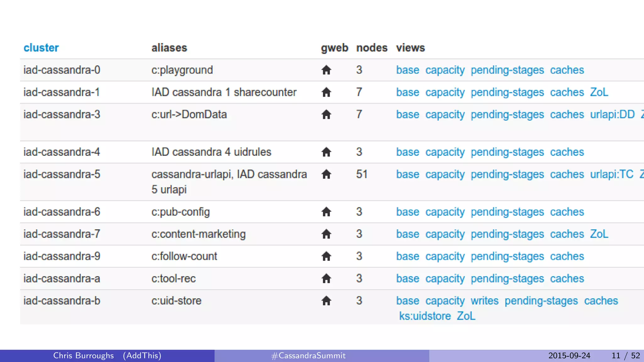Image resolution: width=644 pixels, height=362 pixels.
Task: Open ks:uidstore view link
Action: pyautogui.click(x=425, y=316)
